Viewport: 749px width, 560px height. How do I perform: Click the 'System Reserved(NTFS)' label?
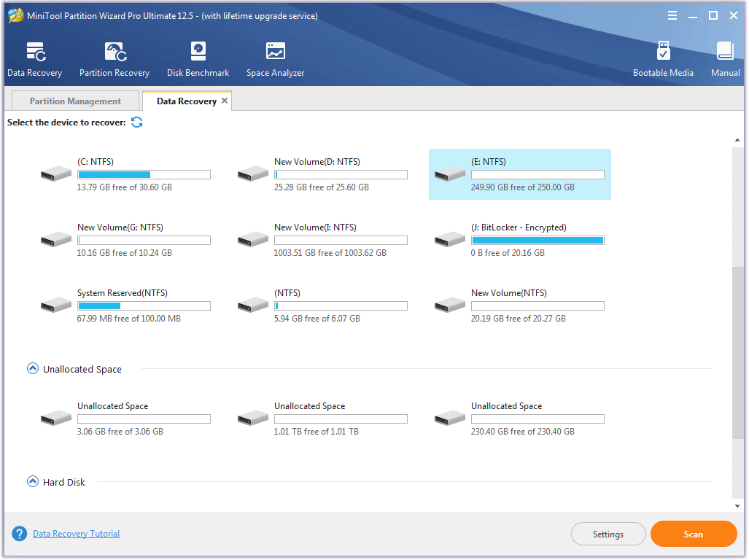tap(123, 292)
